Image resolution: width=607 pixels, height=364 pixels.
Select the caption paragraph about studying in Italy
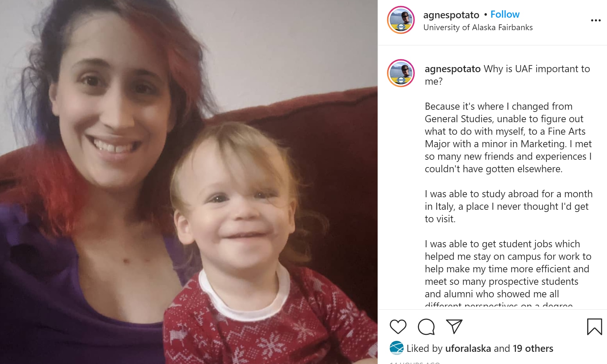tap(509, 206)
